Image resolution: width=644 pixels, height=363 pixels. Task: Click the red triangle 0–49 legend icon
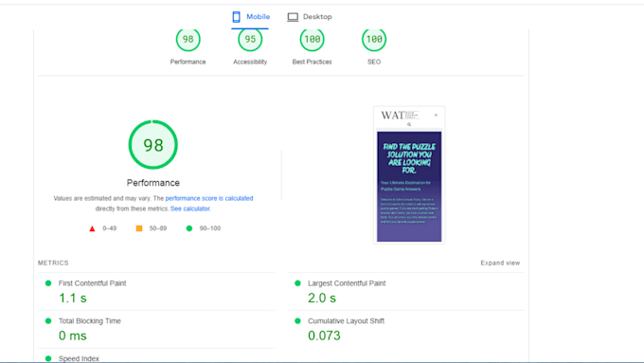(x=92, y=228)
